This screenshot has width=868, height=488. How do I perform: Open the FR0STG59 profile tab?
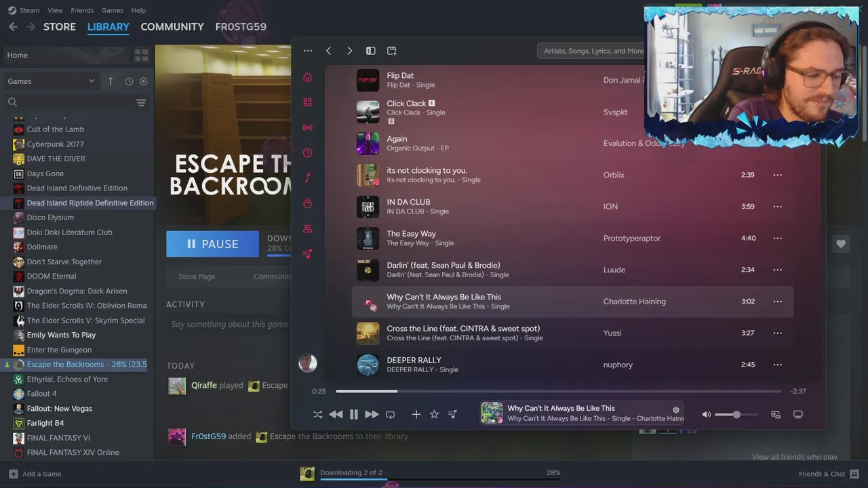tap(241, 26)
